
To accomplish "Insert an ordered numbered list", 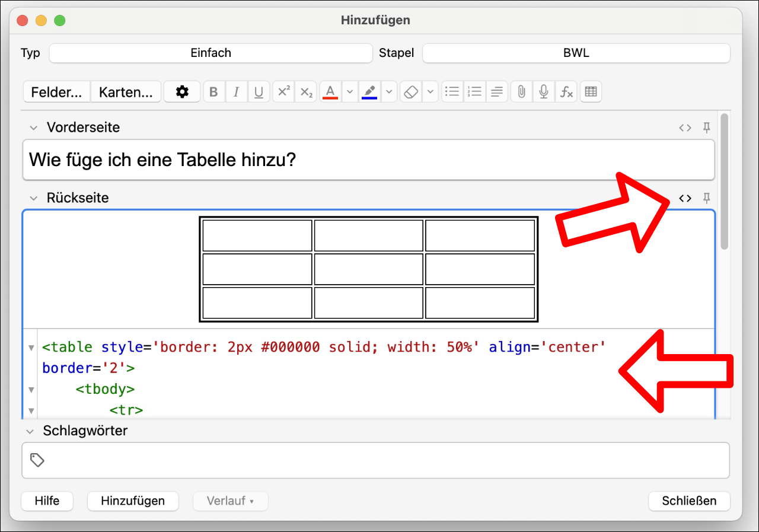I will click(x=474, y=92).
